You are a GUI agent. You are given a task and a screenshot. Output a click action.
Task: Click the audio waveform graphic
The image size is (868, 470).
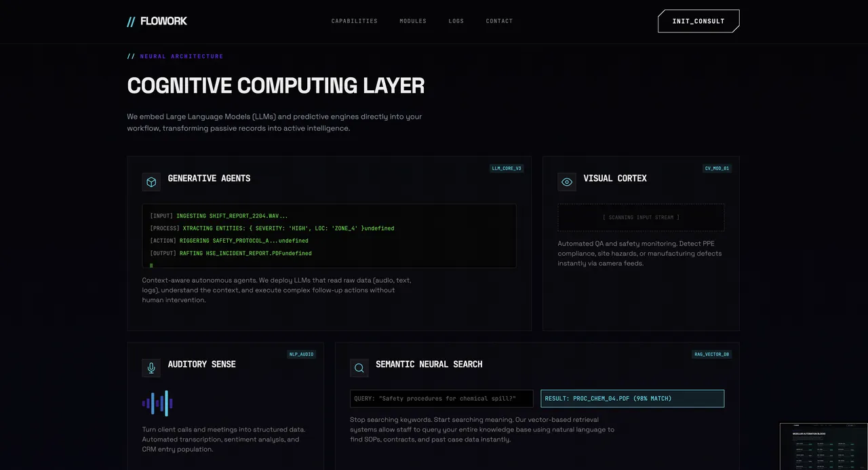(157, 404)
